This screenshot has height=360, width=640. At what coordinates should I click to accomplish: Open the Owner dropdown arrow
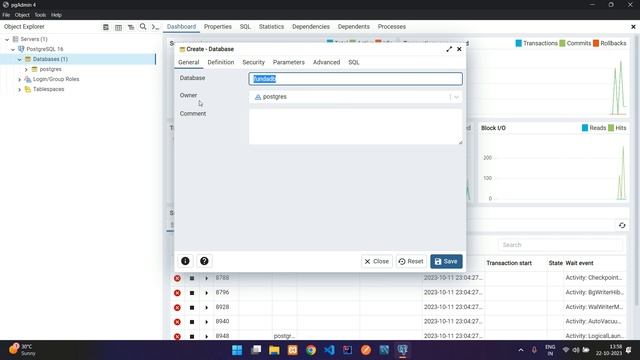tap(456, 97)
